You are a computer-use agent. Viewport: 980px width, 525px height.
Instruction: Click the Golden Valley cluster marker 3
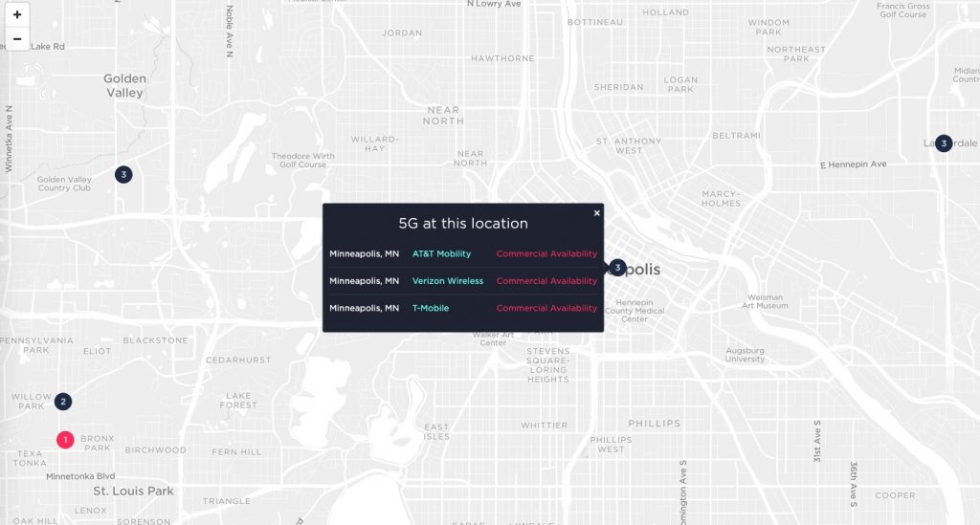click(x=123, y=175)
